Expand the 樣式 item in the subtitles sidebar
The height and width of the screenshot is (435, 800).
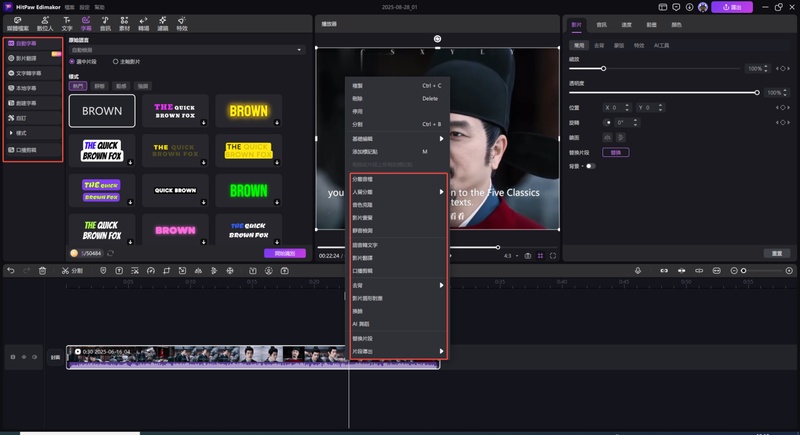click(33, 133)
